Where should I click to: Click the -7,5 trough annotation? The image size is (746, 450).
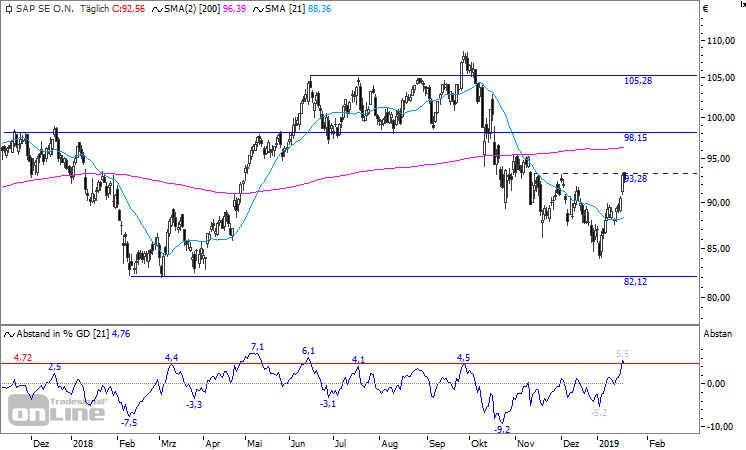click(x=129, y=422)
